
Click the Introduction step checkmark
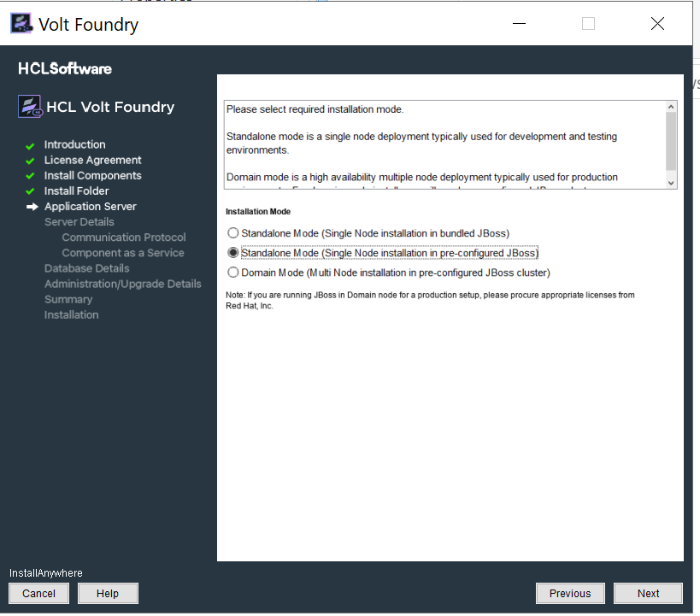point(30,146)
